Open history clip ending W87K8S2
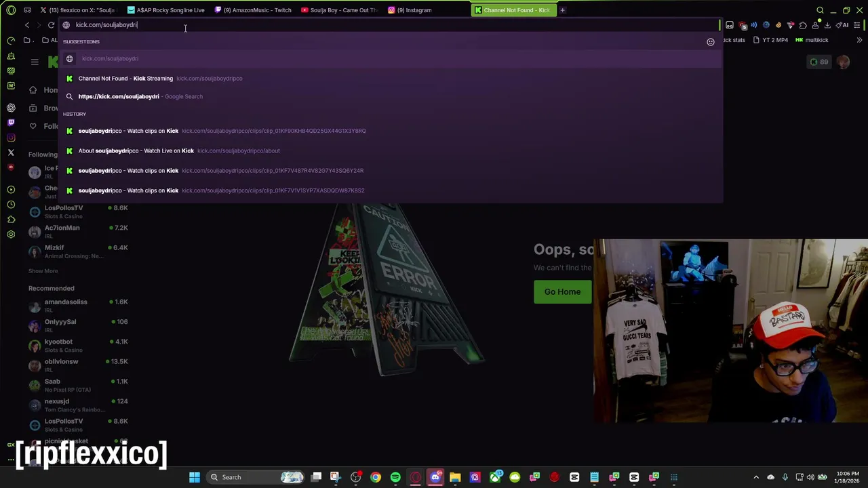This screenshot has width=868, height=488. pos(391,190)
